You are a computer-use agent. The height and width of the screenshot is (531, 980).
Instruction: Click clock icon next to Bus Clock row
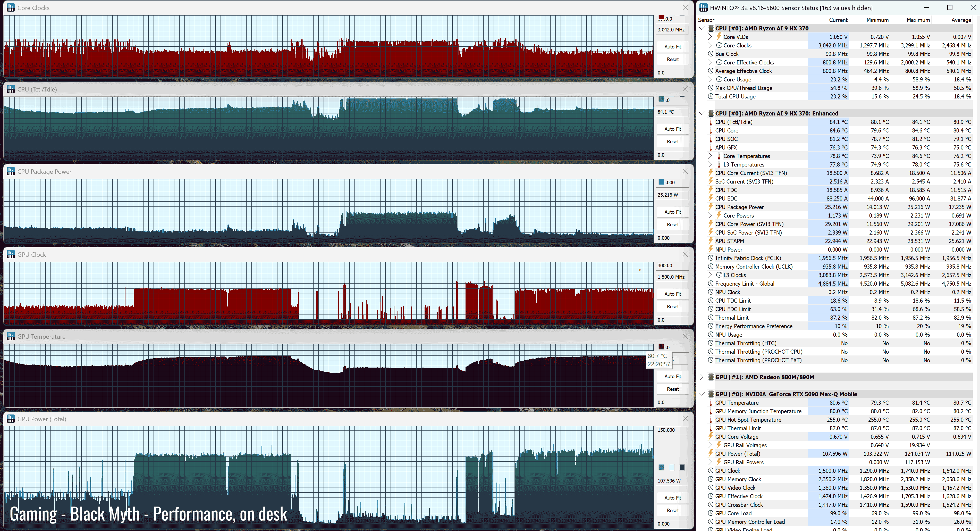710,54
